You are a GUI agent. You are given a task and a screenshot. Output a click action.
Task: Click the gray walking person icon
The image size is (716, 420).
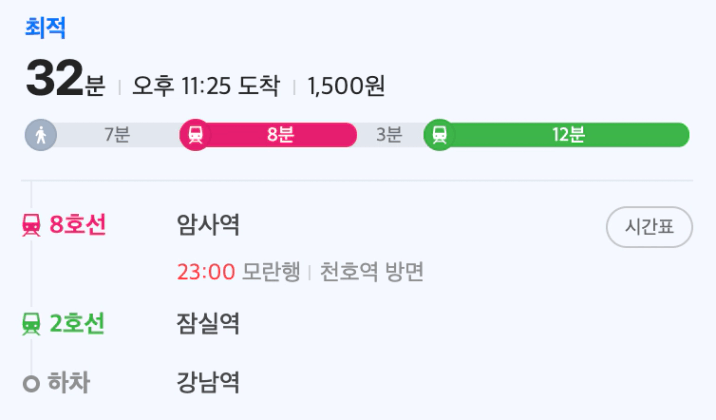(x=41, y=135)
